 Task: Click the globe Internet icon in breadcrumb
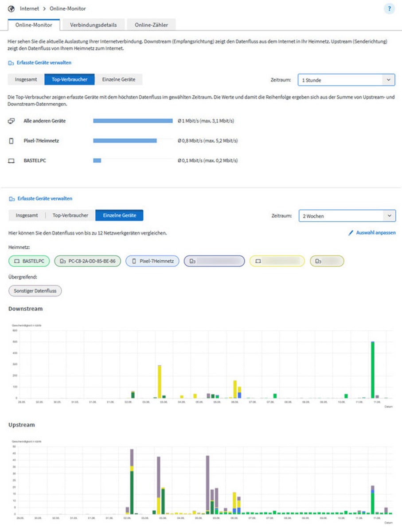click(x=12, y=8)
